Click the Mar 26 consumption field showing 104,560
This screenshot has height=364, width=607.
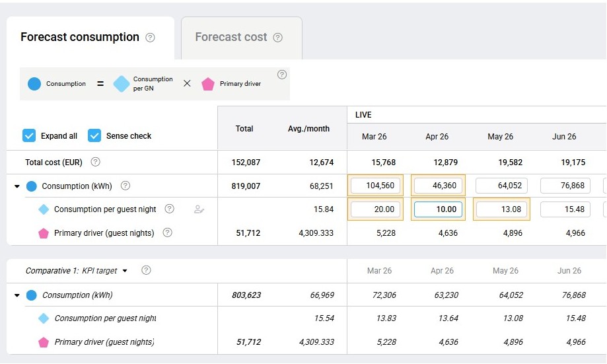375,186
